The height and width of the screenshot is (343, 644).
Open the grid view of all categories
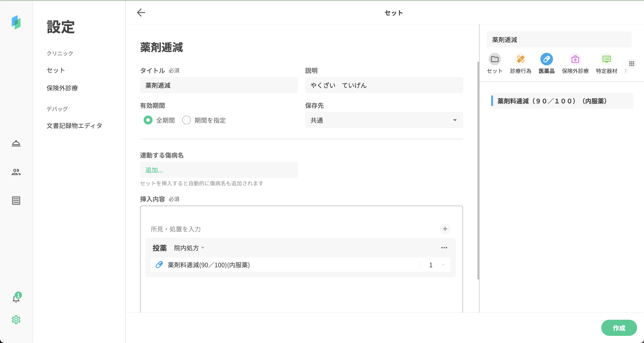632,64
